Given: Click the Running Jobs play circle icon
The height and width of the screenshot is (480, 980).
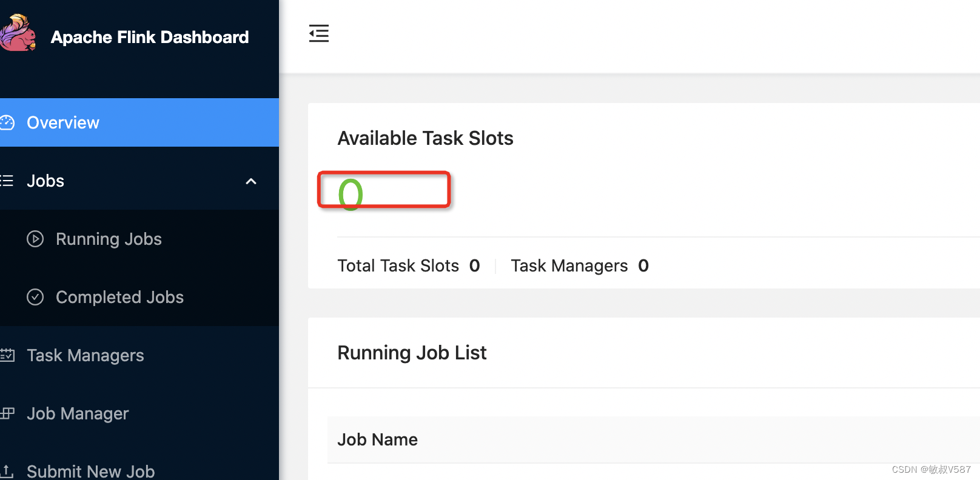Looking at the screenshot, I should pos(35,239).
